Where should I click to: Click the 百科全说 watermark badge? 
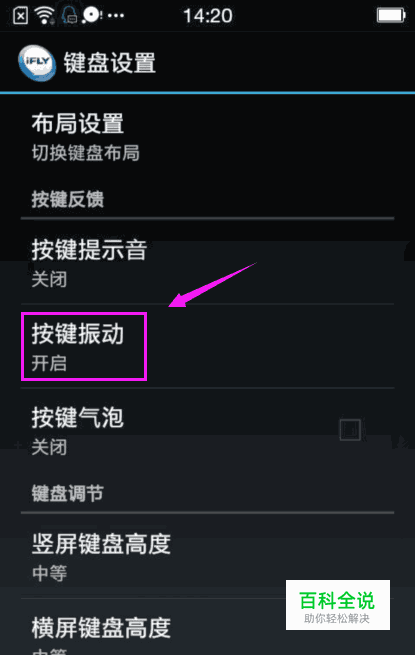click(338, 604)
